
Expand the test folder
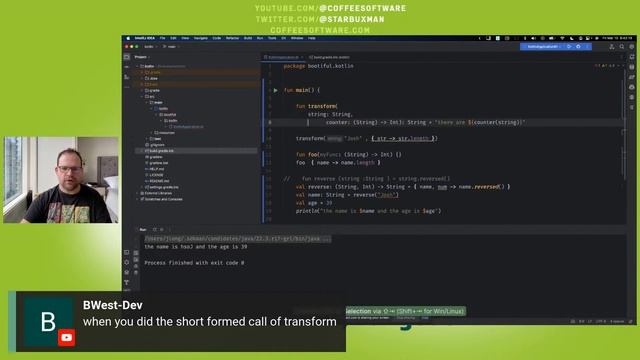147,139
